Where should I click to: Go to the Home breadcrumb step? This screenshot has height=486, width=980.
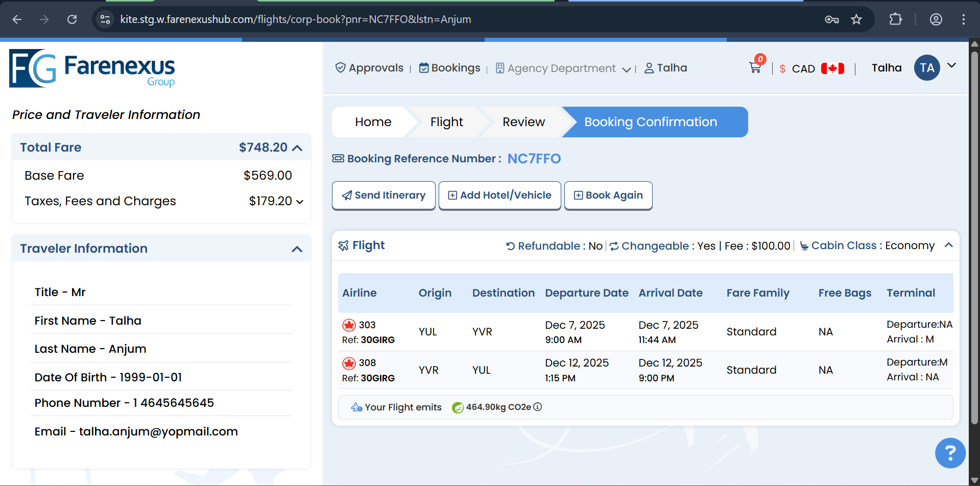373,122
